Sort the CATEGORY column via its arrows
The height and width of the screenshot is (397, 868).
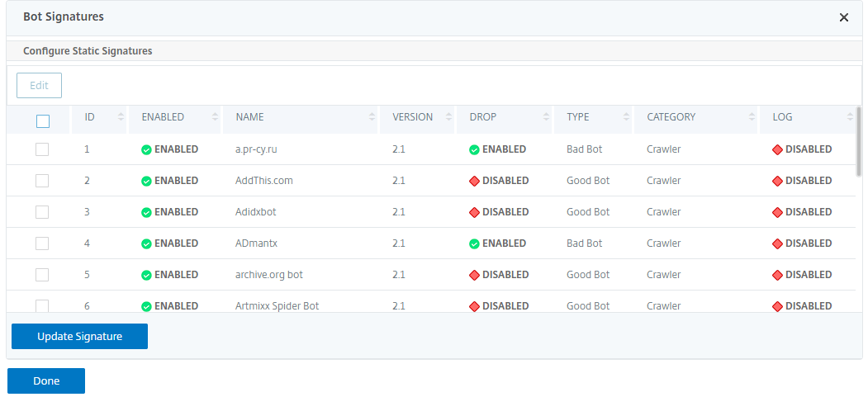[752, 116]
